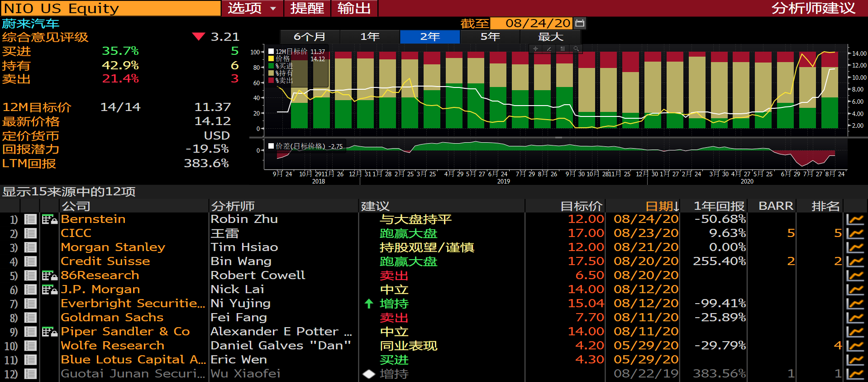This screenshot has height=382, width=868.
Task: Open the report document for Bernstein row
Action: (30, 219)
